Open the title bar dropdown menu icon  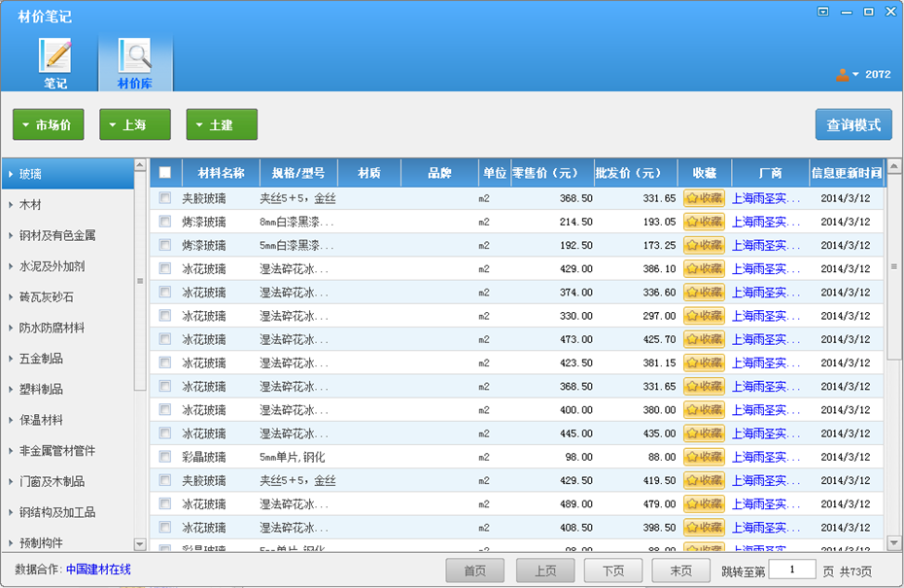click(x=823, y=13)
